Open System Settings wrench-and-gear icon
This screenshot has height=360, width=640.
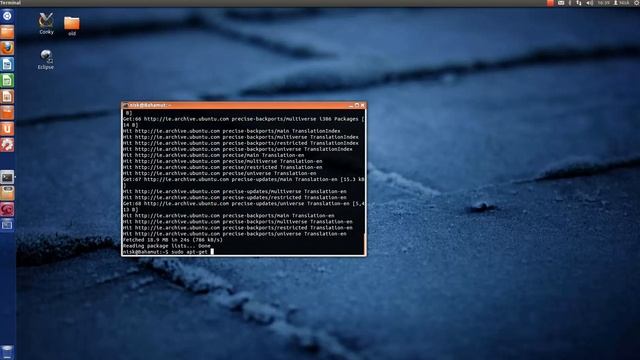[7, 145]
